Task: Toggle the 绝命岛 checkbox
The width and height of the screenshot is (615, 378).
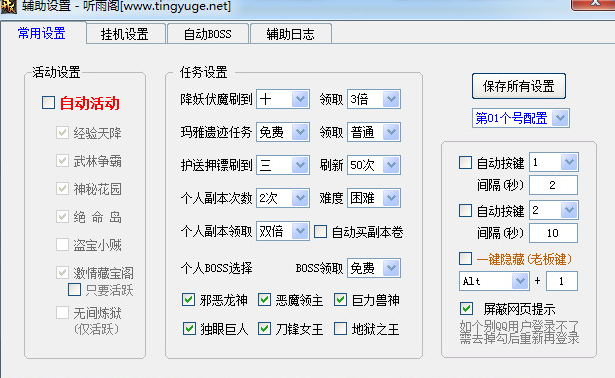Action: click(x=62, y=216)
